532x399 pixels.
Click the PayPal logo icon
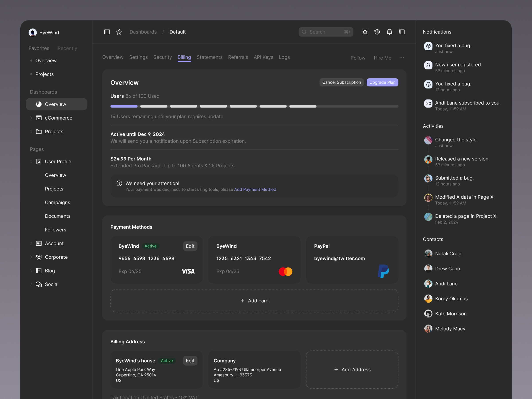pyautogui.click(x=383, y=271)
